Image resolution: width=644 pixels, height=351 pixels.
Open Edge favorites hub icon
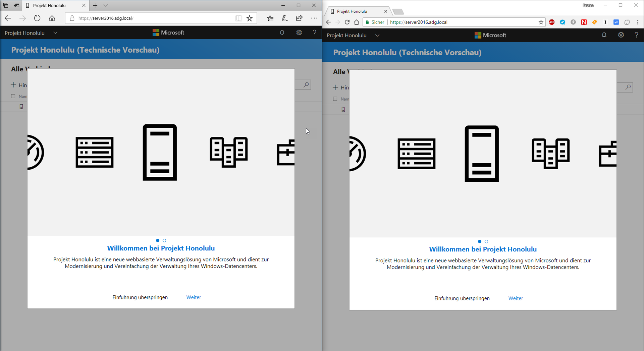[x=270, y=18]
